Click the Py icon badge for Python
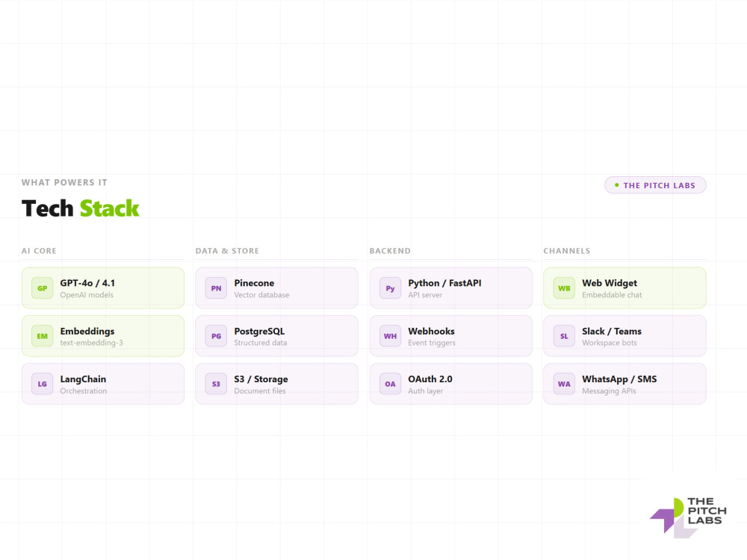Image resolution: width=747 pixels, height=560 pixels. [x=390, y=288]
